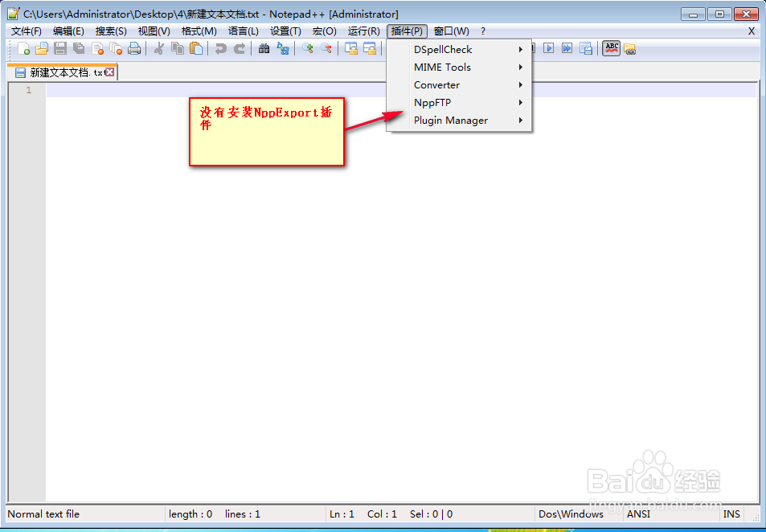The width and height of the screenshot is (766, 532).
Task: Cut selection with the scissors icon
Action: pos(159,48)
